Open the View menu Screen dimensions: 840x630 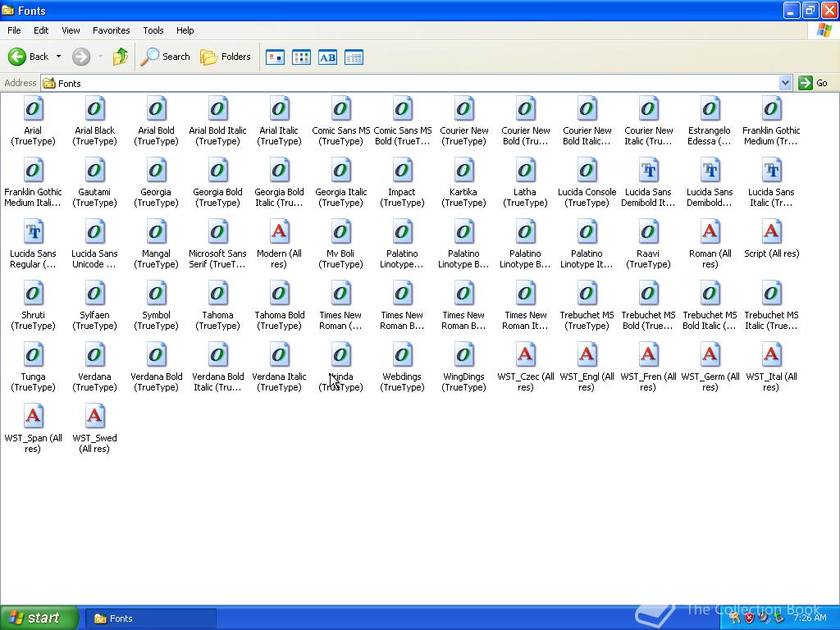71,30
